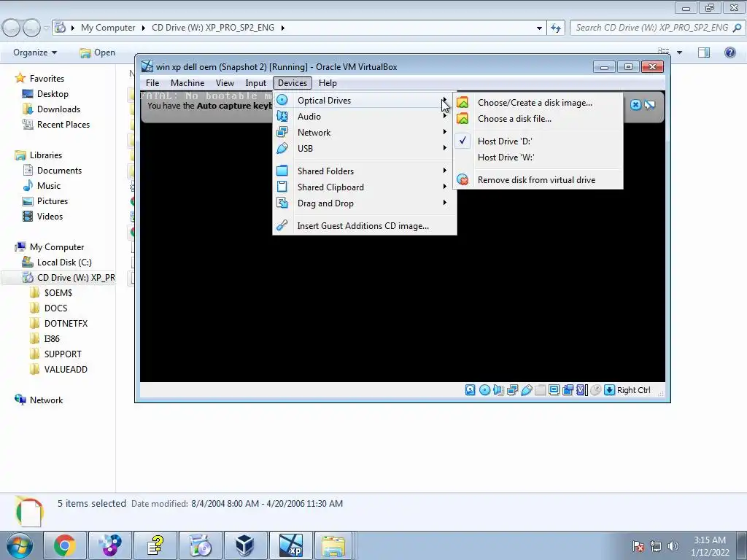Click My Computer in the address breadcrumb
Screen dimensions: 747x560
click(108, 28)
